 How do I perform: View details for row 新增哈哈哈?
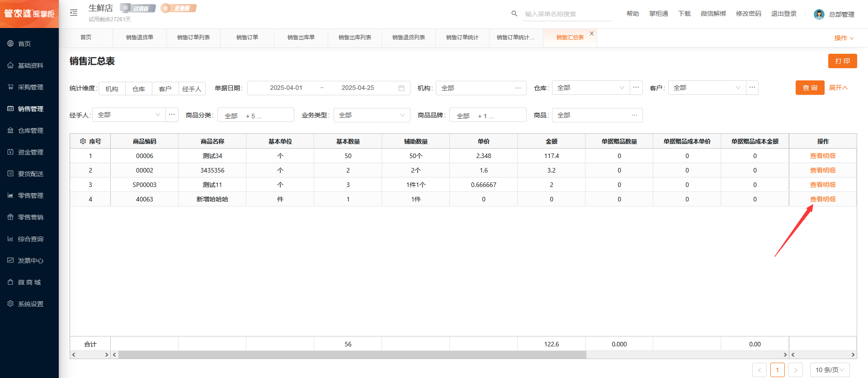pyautogui.click(x=823, y=199)
